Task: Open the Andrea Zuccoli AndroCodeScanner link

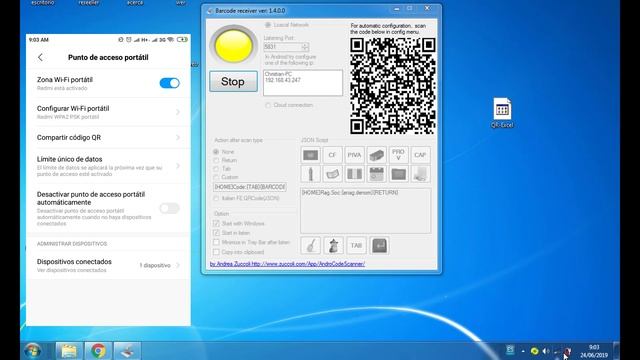Action: coord(287,264)
